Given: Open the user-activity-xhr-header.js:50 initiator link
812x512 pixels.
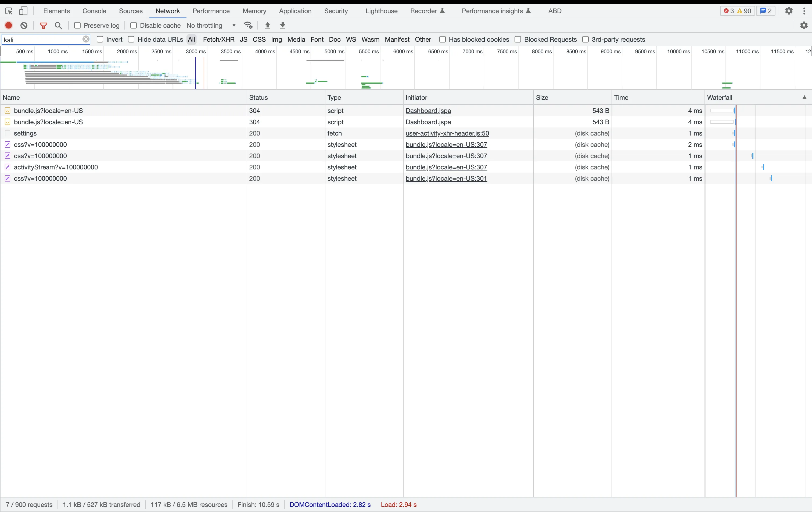Looking at the screenshot, I should (447, 133).
